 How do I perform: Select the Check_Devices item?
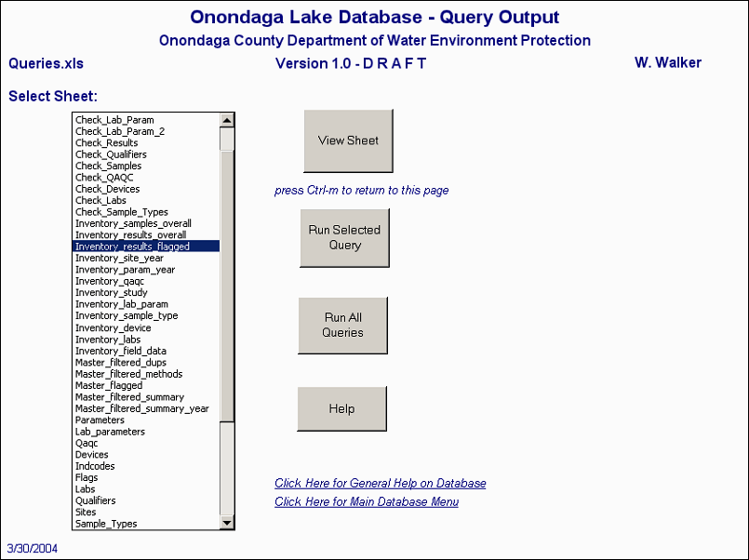pyautogui.click(x=146, y=189)
